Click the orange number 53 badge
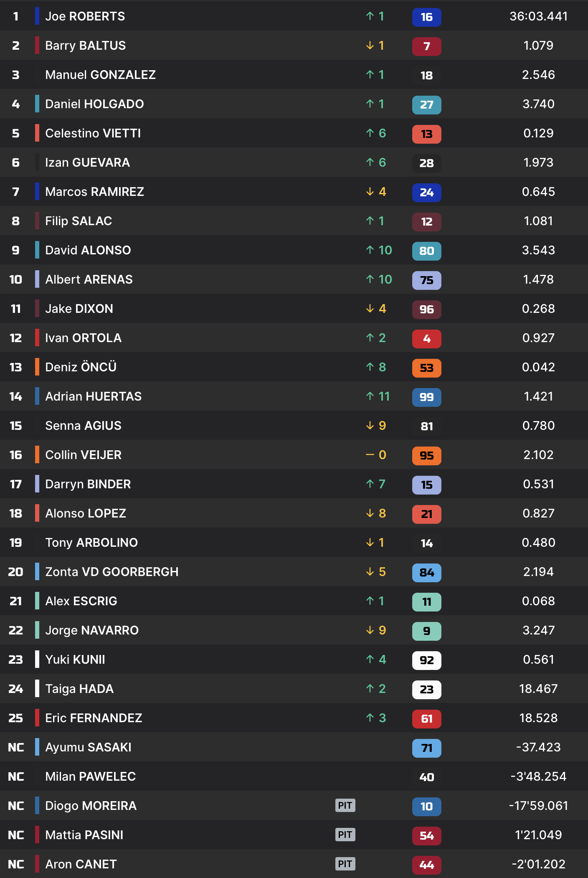Viewport: 588px width, 878px height. click(x=426, y=368)
